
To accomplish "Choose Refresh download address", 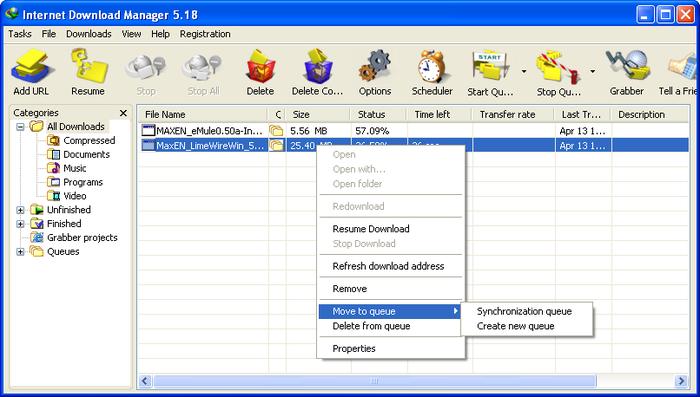I will tap(391, 266).
